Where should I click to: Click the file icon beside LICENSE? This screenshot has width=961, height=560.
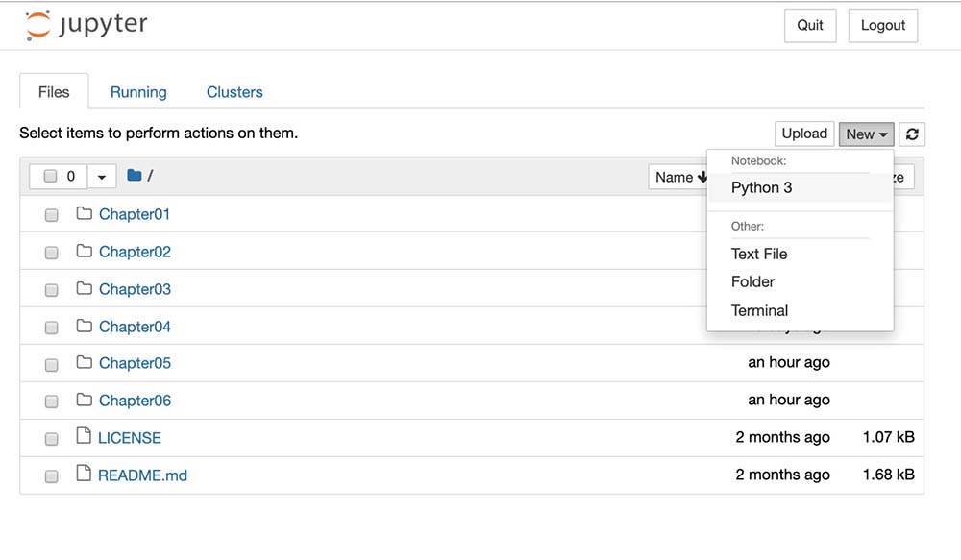pos(83,437)
